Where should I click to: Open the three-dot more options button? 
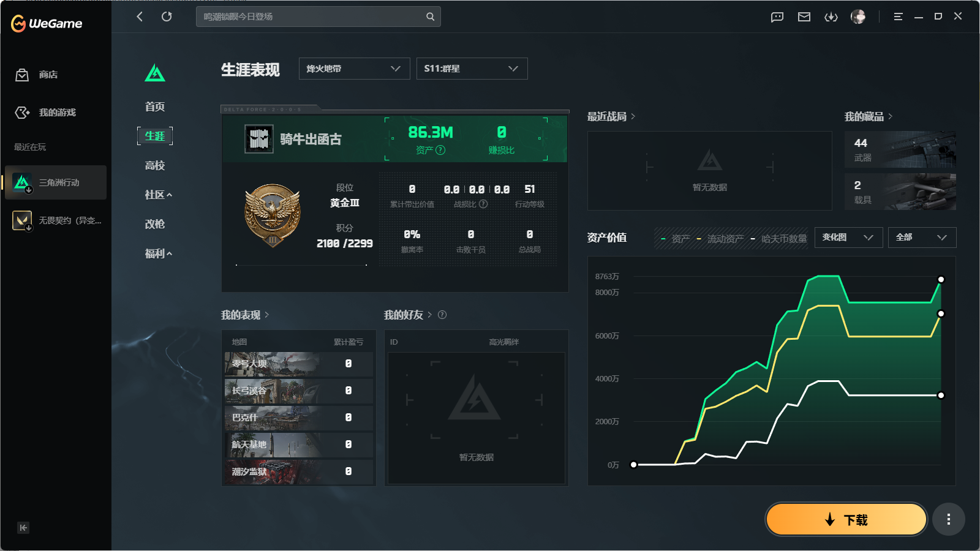point(949,519)
